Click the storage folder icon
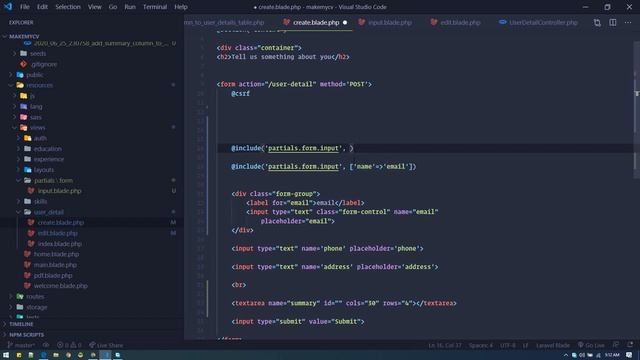This screenshot has width=640, height=360. tap(20, 307)
